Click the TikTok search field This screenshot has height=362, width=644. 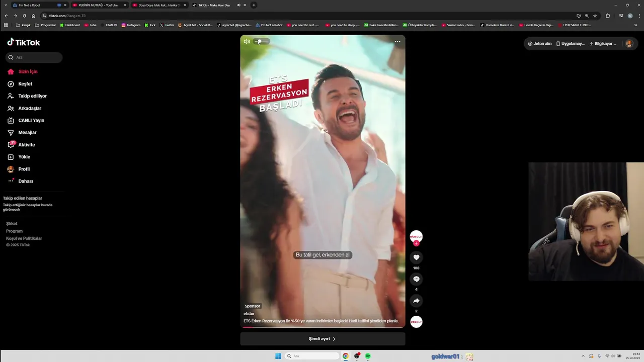(x=34, y=57)
